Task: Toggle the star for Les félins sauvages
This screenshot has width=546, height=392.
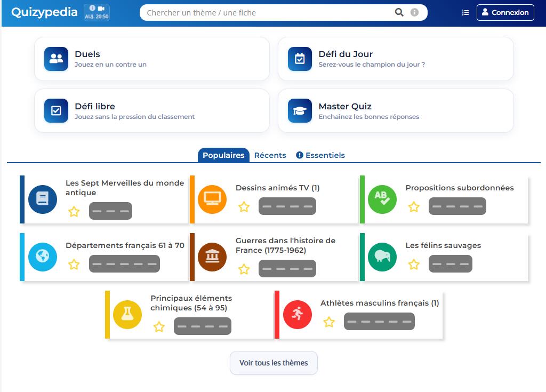Action: point(414,264)
